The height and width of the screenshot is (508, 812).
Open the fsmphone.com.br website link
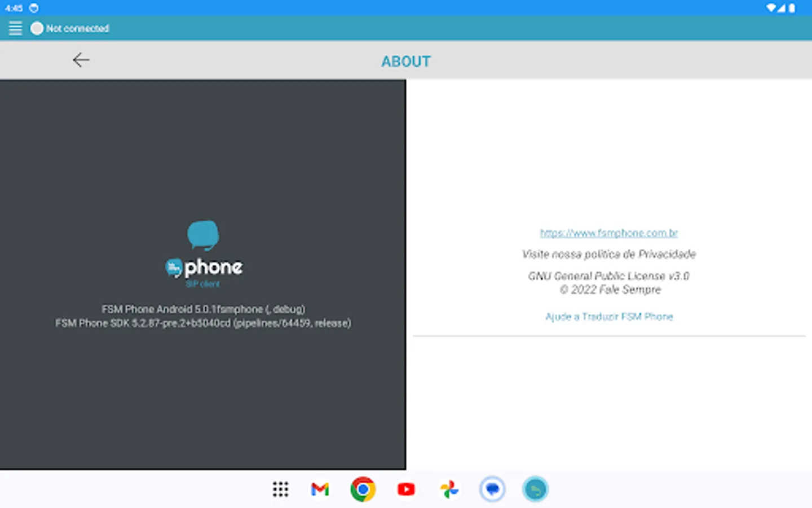click(609, 233)
